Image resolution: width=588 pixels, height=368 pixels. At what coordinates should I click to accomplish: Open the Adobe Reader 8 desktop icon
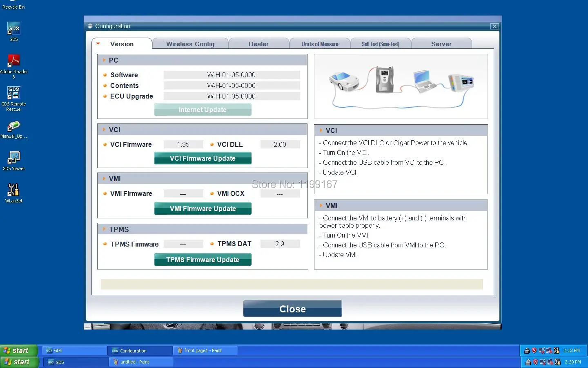tap(13, 61)
